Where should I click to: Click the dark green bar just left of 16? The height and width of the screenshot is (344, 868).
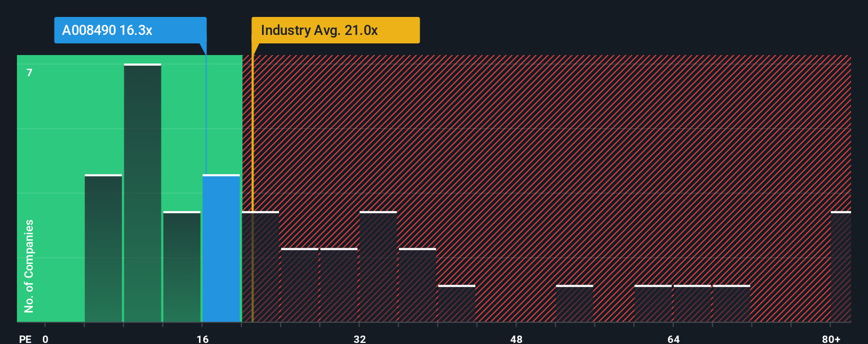click(182, 267)
